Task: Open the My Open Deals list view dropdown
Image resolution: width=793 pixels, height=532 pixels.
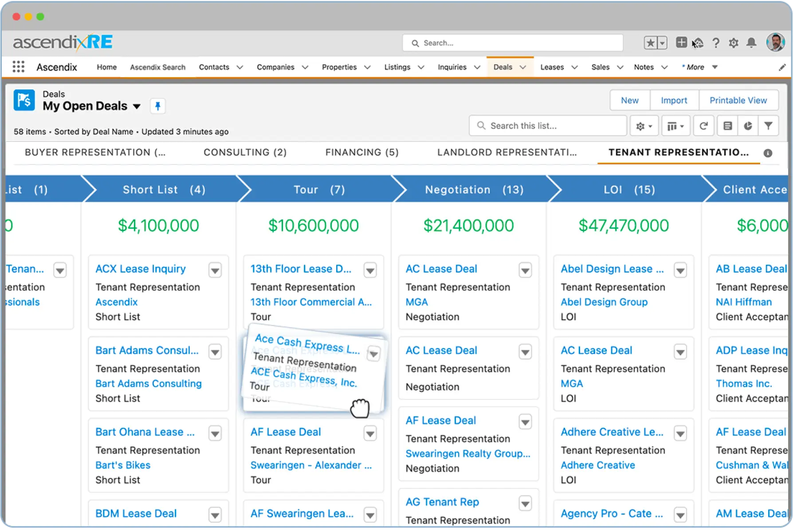Action: [x=137, y=106]
